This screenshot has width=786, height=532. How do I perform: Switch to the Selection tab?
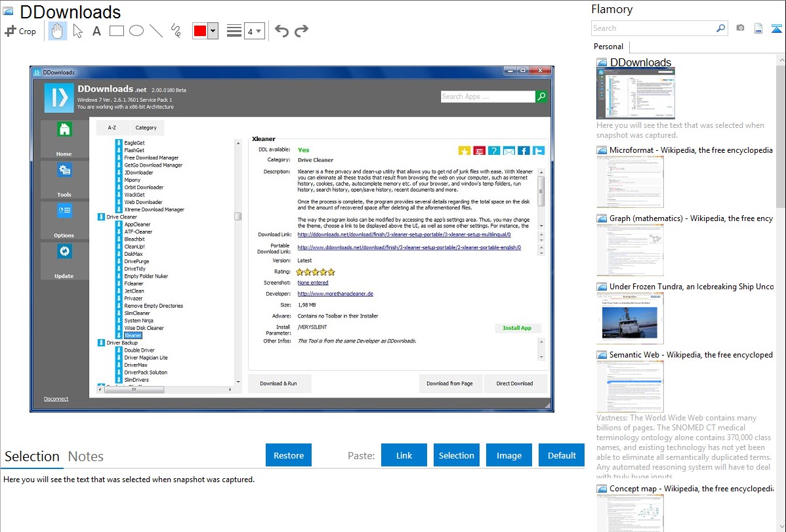point(32,457)
